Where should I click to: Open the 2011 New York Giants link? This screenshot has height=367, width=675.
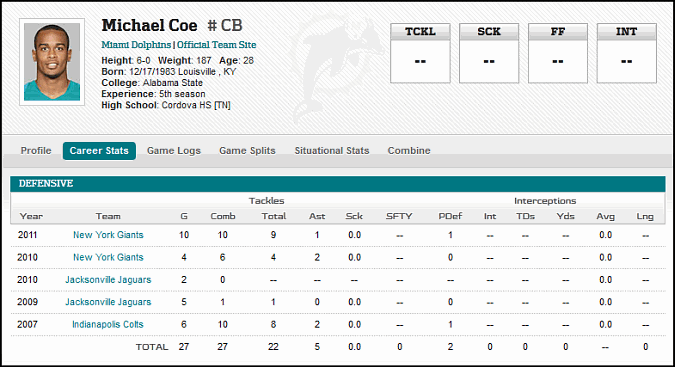point(108,235)
